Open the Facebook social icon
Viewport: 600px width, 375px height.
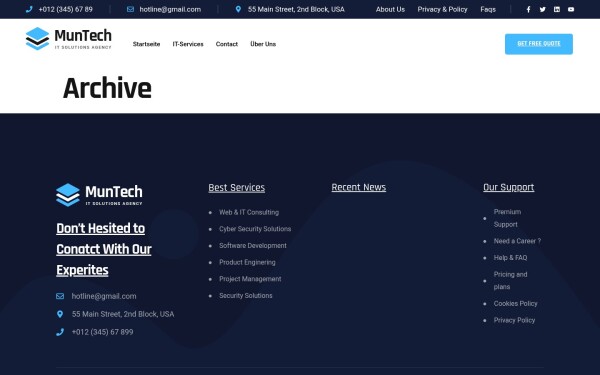point(528,9)
